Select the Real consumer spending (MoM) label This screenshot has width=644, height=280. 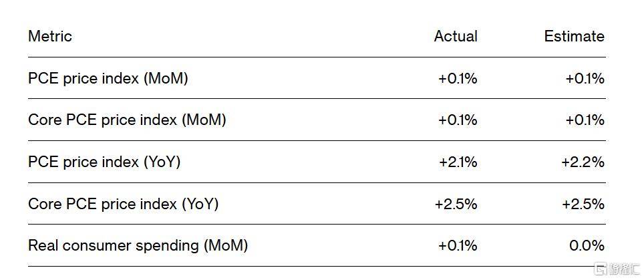click(x=138, y=245)
